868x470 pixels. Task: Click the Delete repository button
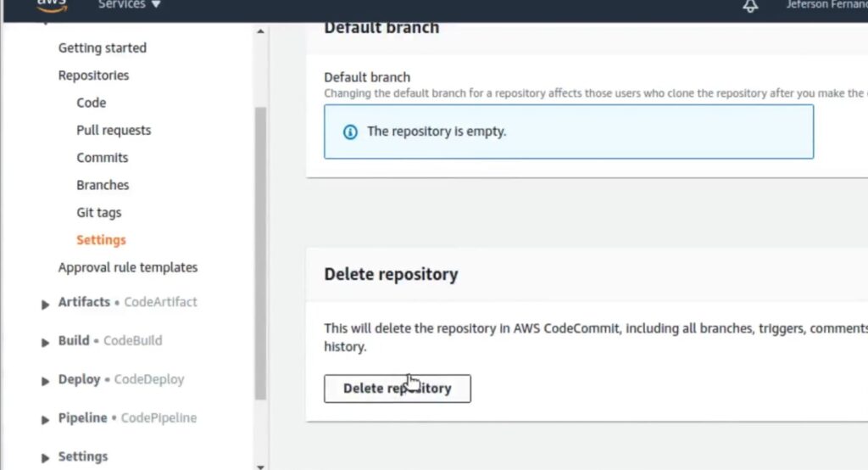(x=398, y=389)
